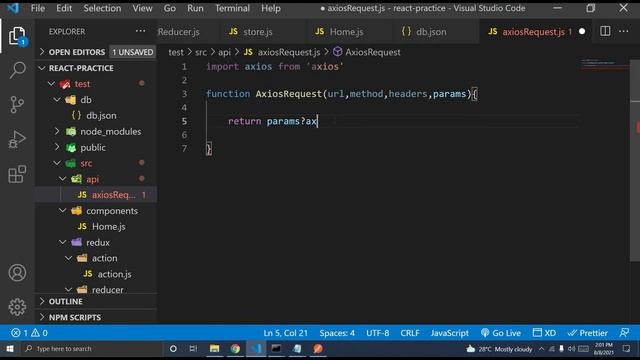Click the Go Live status bar button
640x360 pixels.
click(501, 333)
